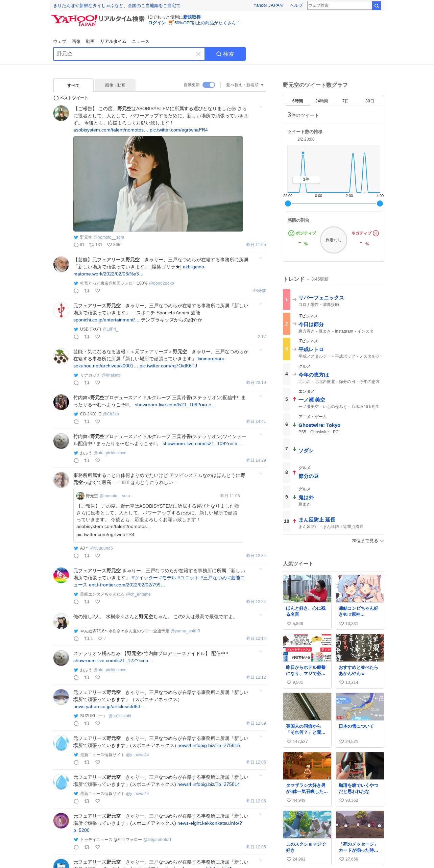
Task: Expand 20位まで見る trend list
Action: point(367,541)
